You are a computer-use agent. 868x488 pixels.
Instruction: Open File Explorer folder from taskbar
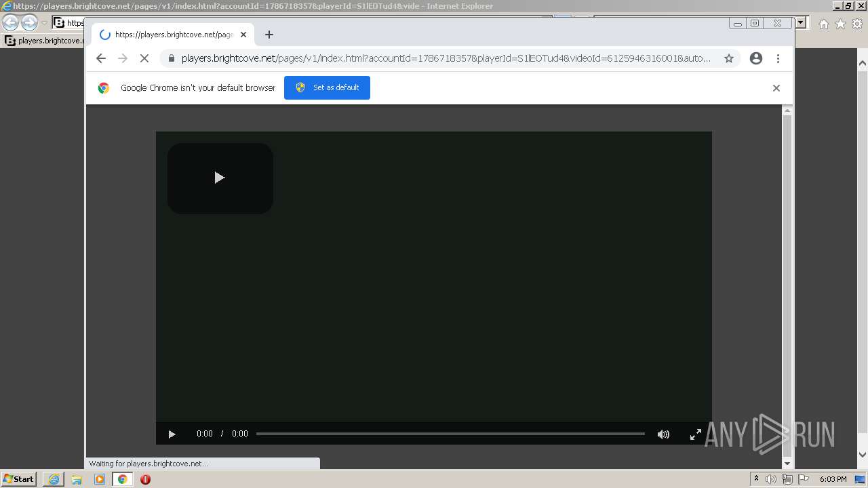point(77,479)
